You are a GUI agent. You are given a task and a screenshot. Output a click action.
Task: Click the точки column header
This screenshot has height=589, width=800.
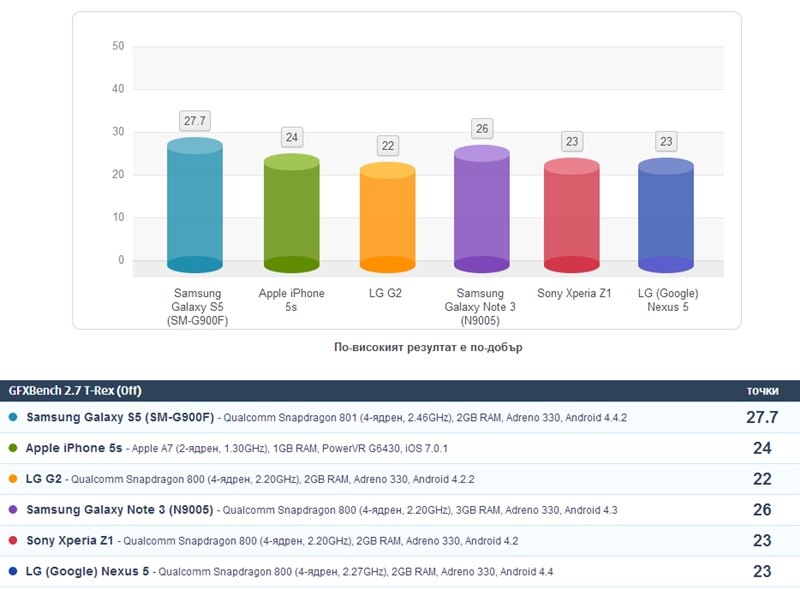point(763,391)
